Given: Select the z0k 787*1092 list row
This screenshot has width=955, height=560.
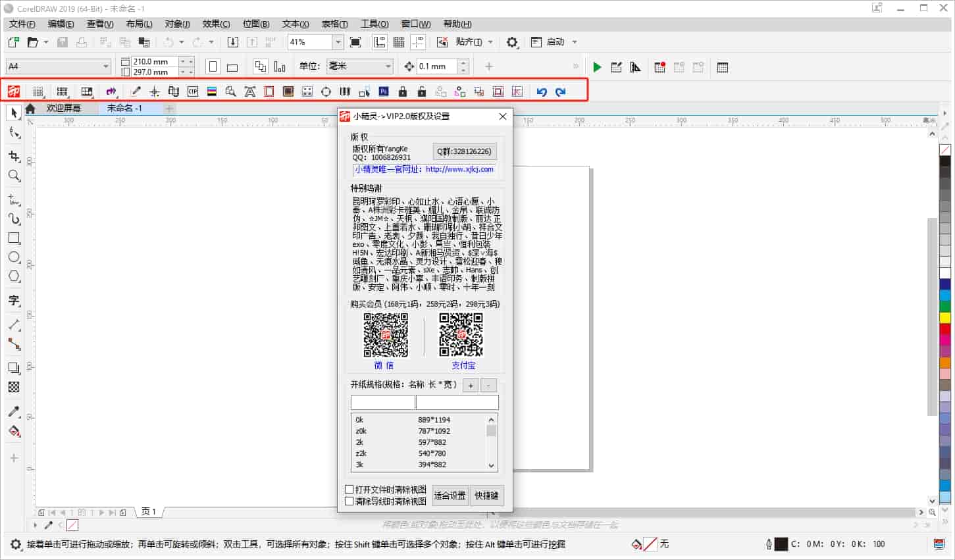Looking at the screenshot, I should coord(419,431).
